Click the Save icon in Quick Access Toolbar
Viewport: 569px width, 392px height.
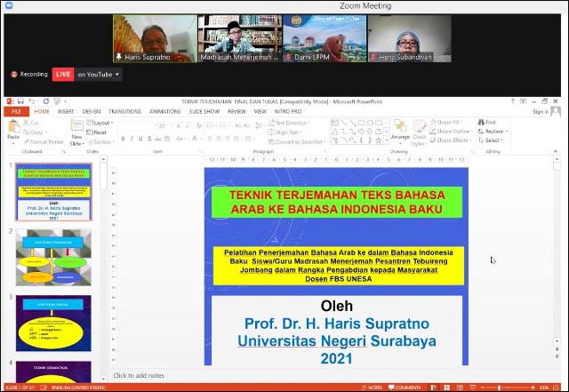coord(20,101)
